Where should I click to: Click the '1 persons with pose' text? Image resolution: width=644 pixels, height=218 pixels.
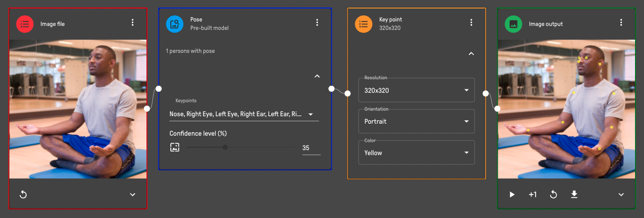pyautogui.click(x=190, y=51)
